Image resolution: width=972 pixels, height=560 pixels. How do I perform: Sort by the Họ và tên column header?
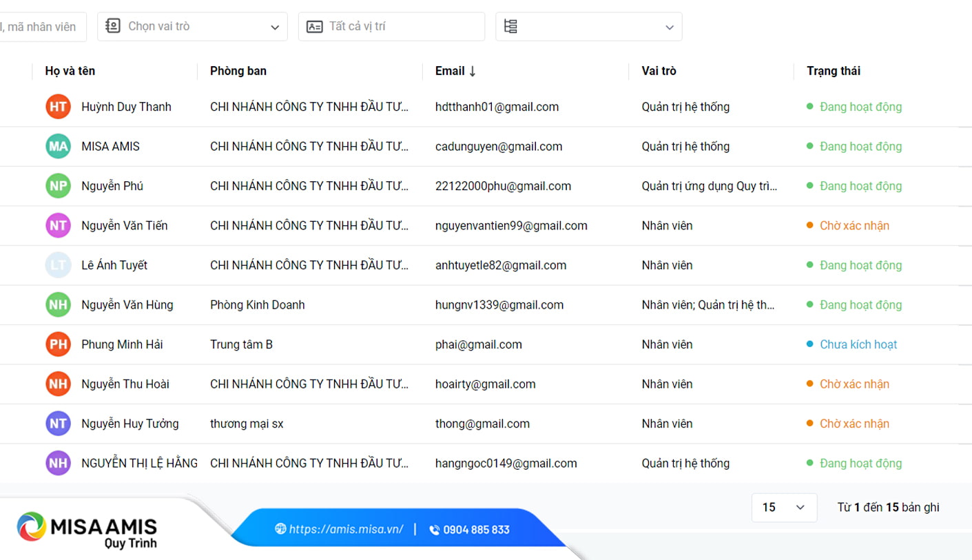(70, 71)
